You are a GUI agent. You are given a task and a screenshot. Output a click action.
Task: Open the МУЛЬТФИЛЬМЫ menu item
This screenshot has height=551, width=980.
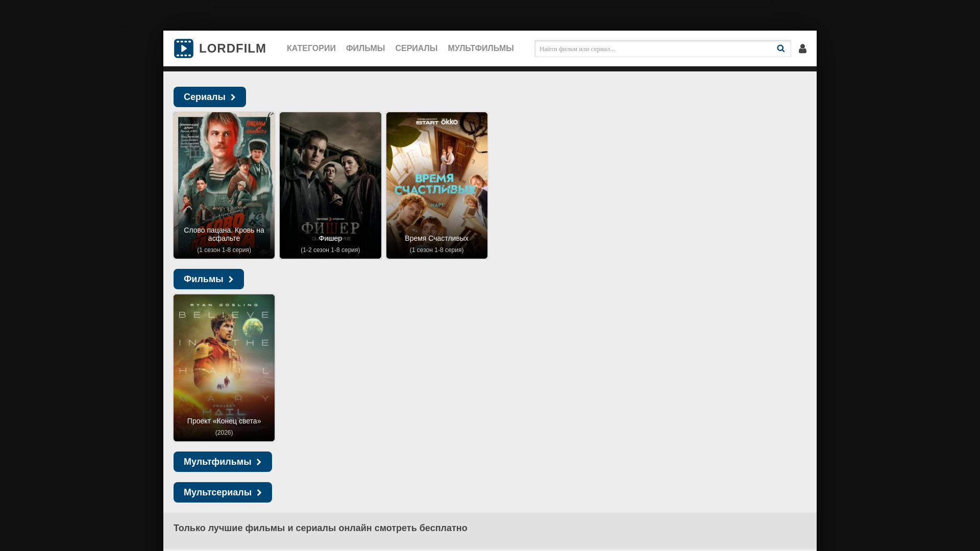click(481, 48)
